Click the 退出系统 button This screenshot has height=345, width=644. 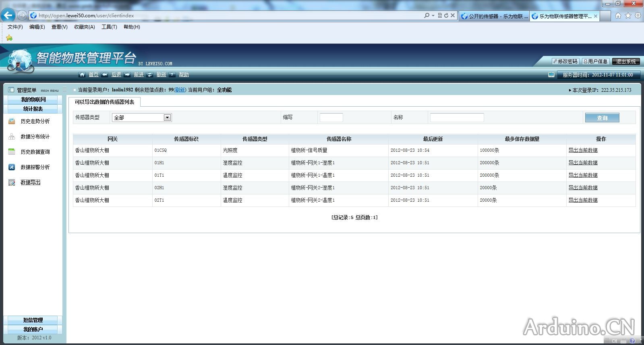626,62
